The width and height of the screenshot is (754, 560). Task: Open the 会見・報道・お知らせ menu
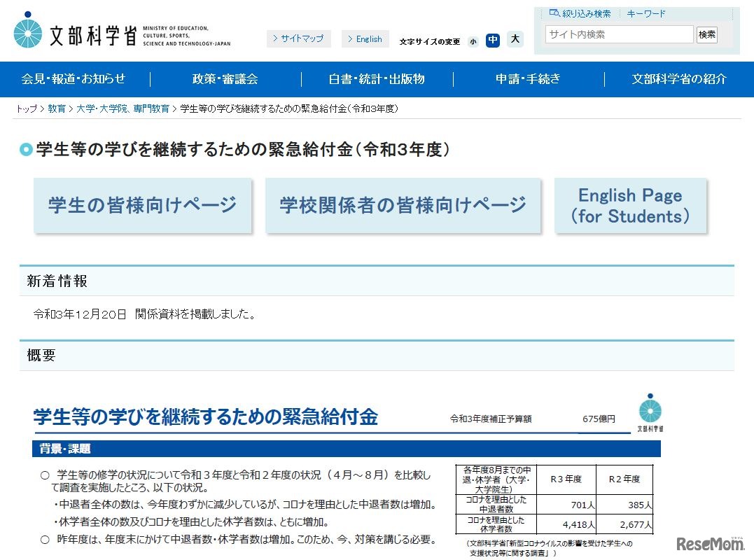pos(74,79)
